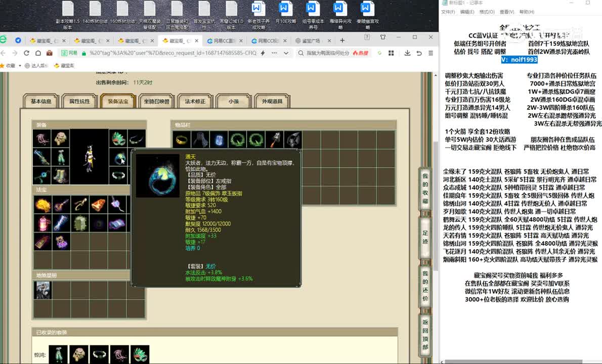Open a new browser tab
Image resolution: width=602 pixels, height=364 pixels.
tap(342, 40)
